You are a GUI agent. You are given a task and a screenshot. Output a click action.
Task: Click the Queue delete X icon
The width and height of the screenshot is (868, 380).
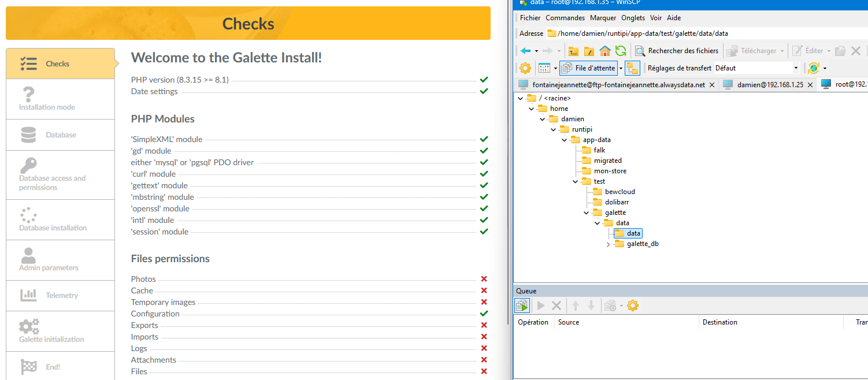[557, 306]
